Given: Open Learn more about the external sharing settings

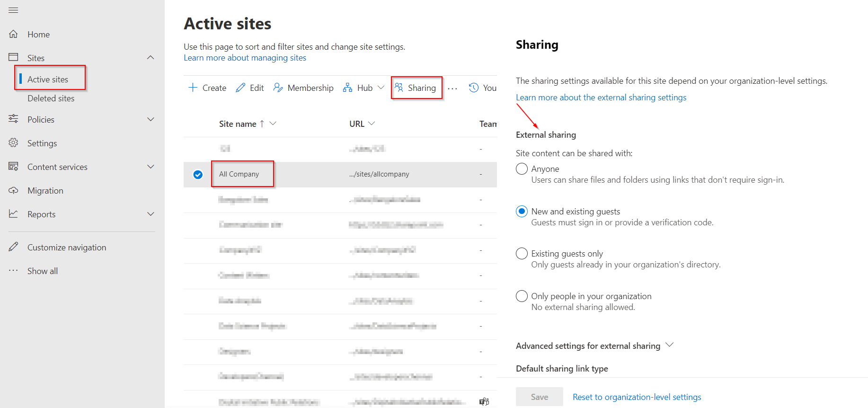Looking at the screenshot, I should tap(601, 97).
